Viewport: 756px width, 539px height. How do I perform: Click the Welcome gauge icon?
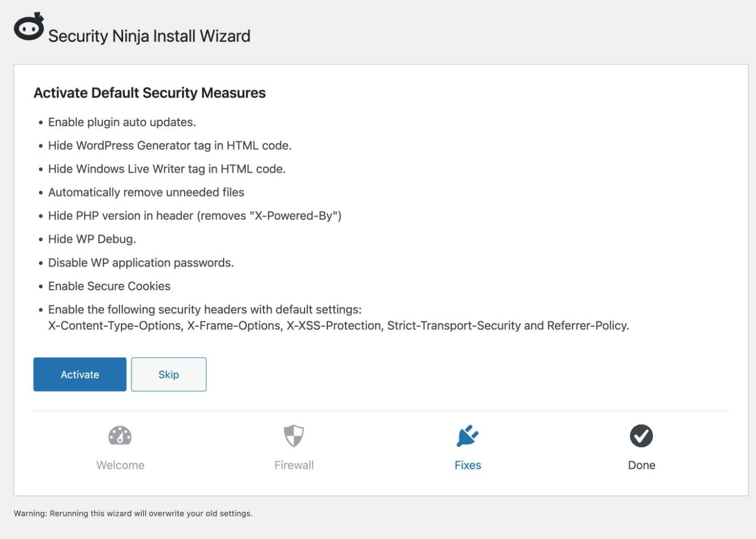120,436
